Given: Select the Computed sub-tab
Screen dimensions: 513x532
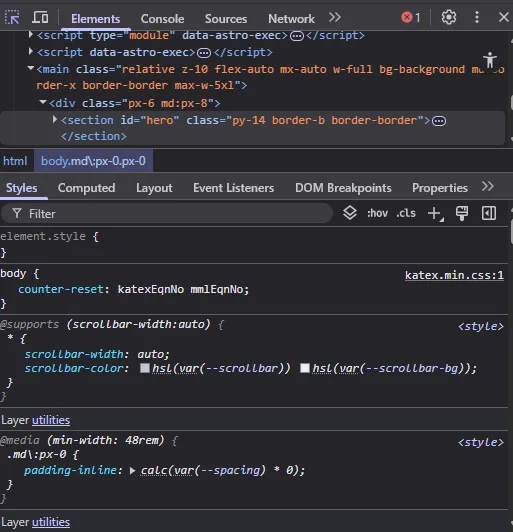Looking at the screenshot, I should point(87,188).
